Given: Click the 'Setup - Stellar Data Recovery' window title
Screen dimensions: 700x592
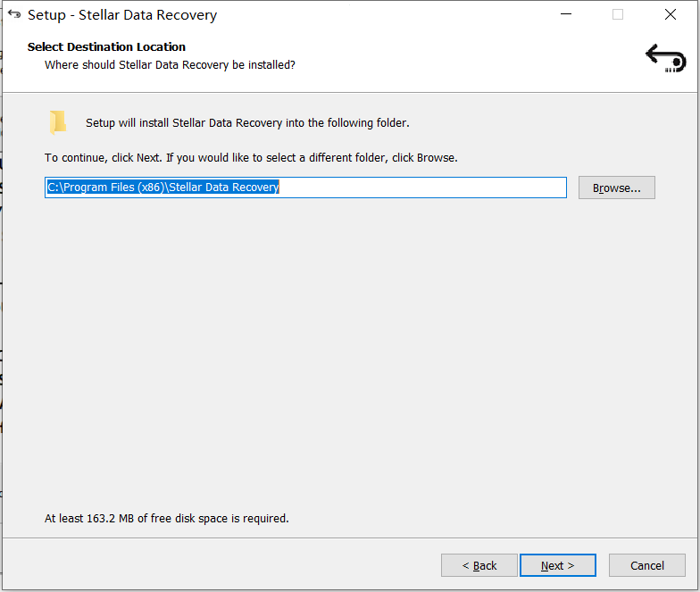Looking at the screenshot, I should pos(122,14).
